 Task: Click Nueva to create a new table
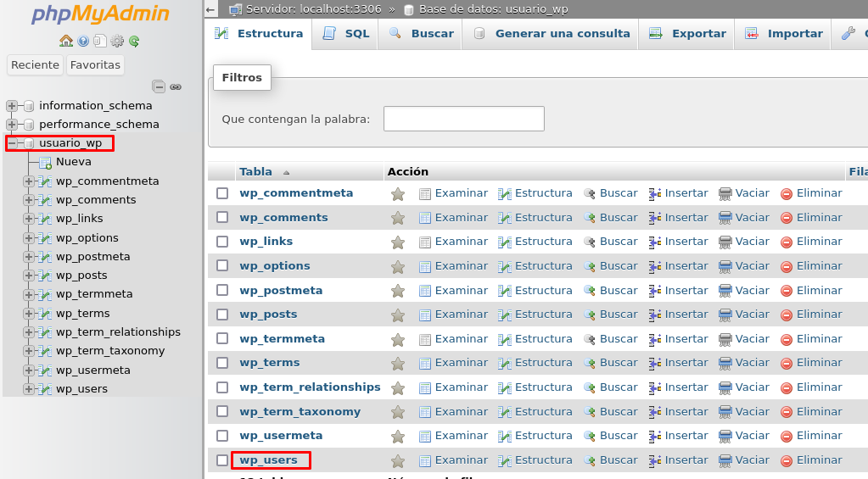[x=74, y=162]
